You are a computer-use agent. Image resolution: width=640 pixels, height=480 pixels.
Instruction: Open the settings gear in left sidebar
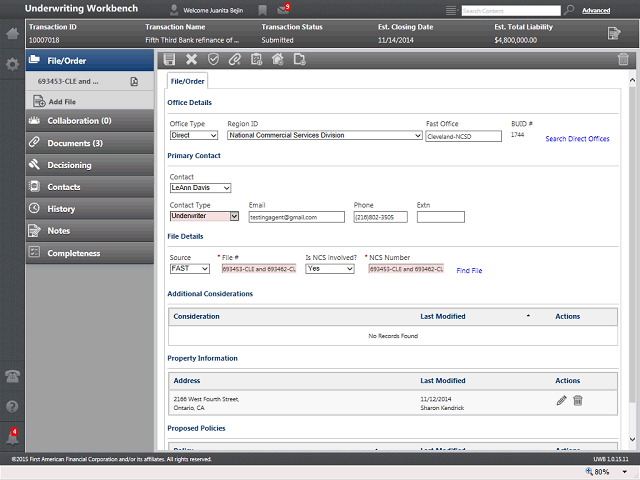[x=12, y=64]
